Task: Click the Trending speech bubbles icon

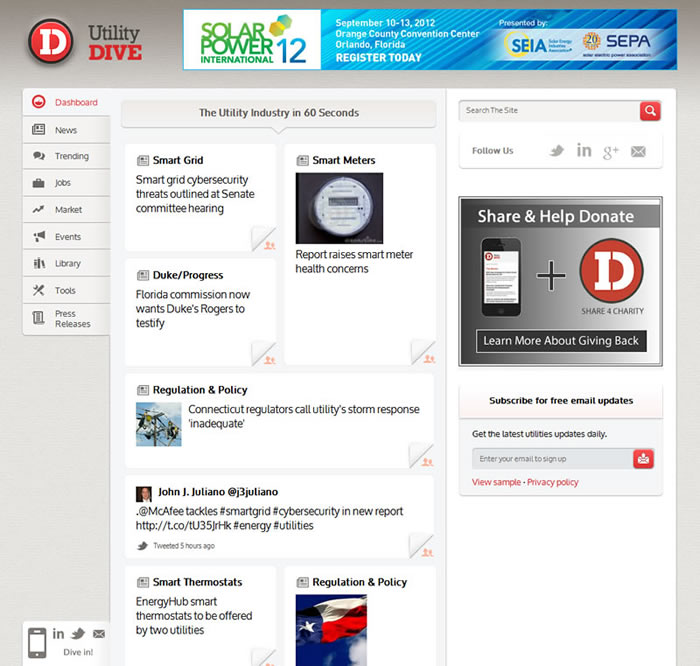Action: pos(39,156)
